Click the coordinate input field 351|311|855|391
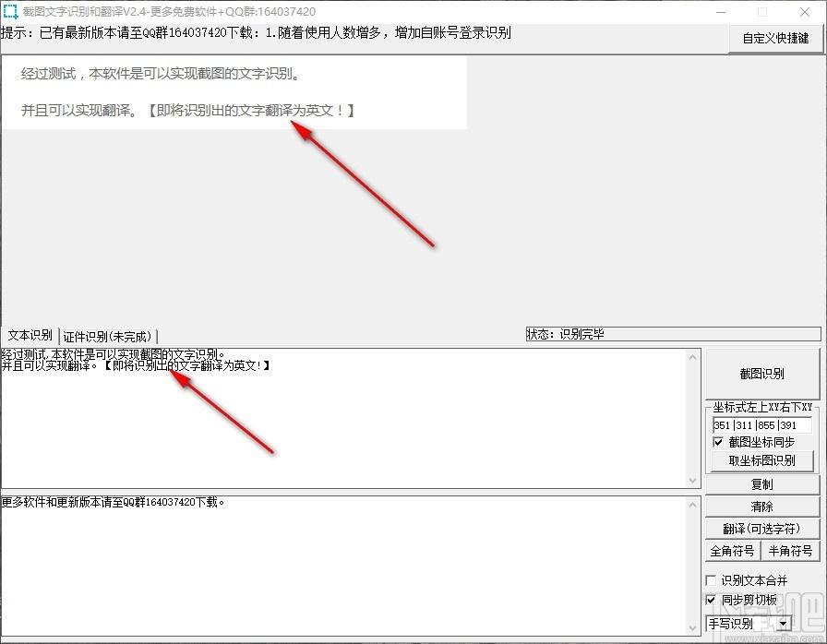The height and width of the screenshot is (644, 827). [x=762, y=425]
